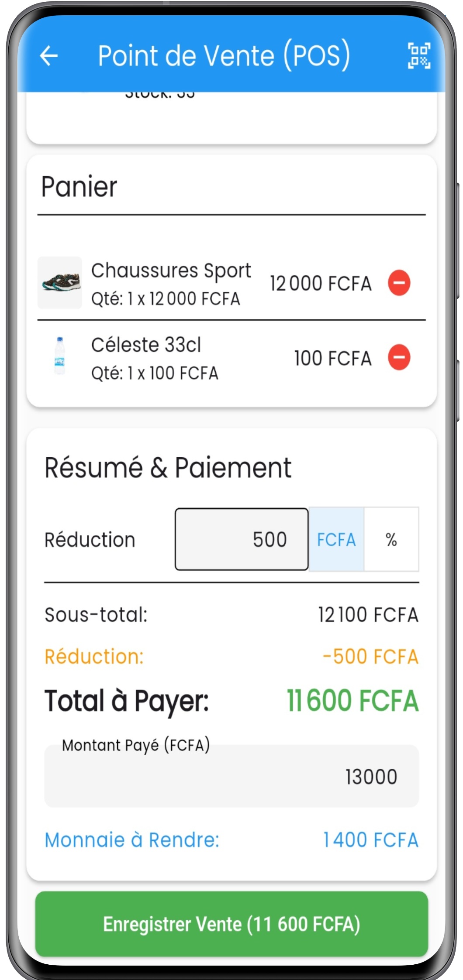Tap the Total à Payer amount
This screenshot has width=463, height=980.
click(x=352, y=701)
